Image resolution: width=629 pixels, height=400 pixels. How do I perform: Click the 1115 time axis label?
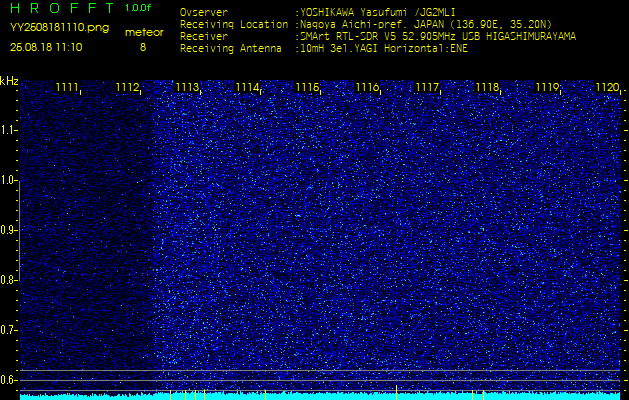(306, 87)
